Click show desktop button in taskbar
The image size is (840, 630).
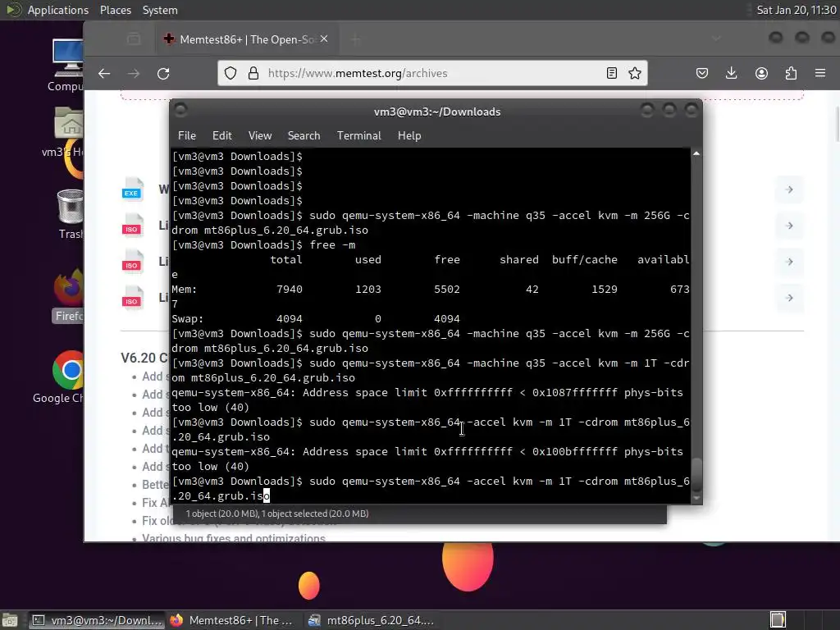pos(10,620)
